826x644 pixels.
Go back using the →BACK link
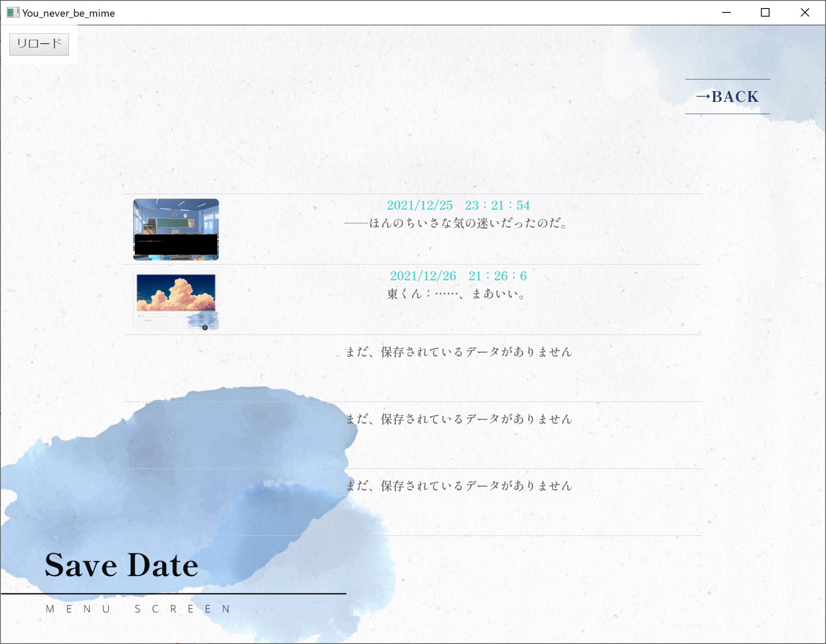click(728, 97)
